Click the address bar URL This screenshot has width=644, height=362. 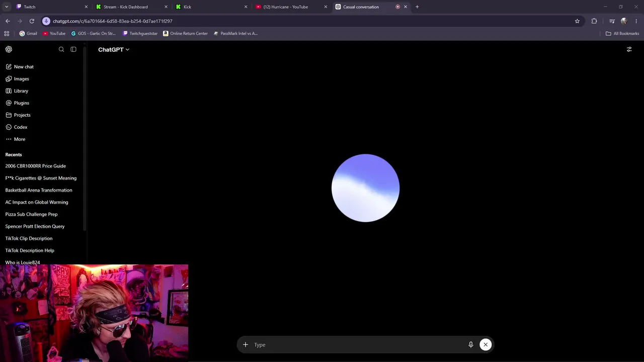(x=113, y=21)
